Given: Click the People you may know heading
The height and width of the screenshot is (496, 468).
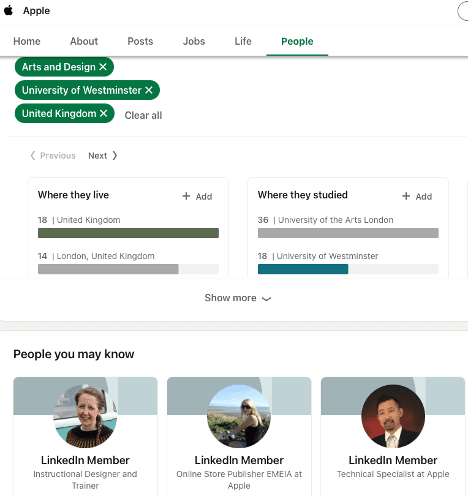Looking at the screenshot, I should tap(74, 354).
